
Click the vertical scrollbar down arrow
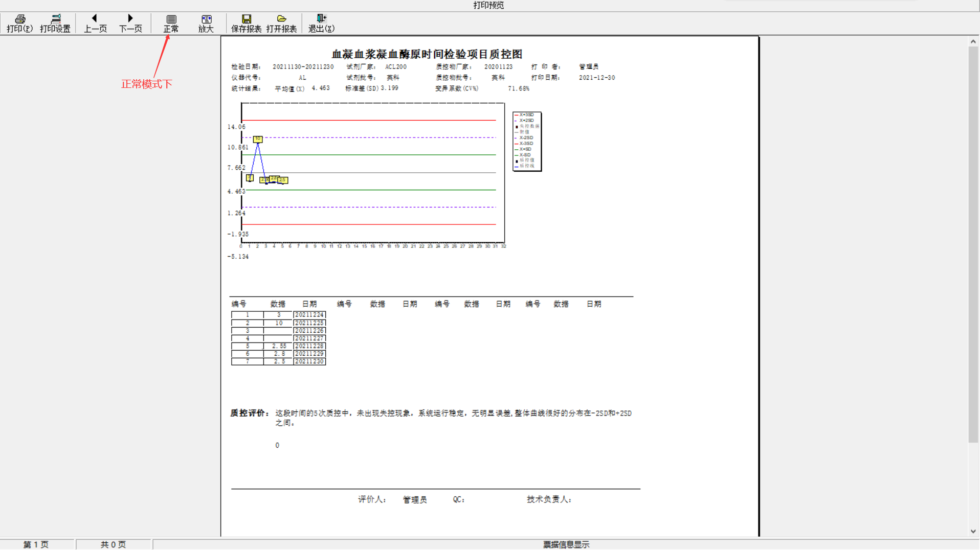[973, 532]
